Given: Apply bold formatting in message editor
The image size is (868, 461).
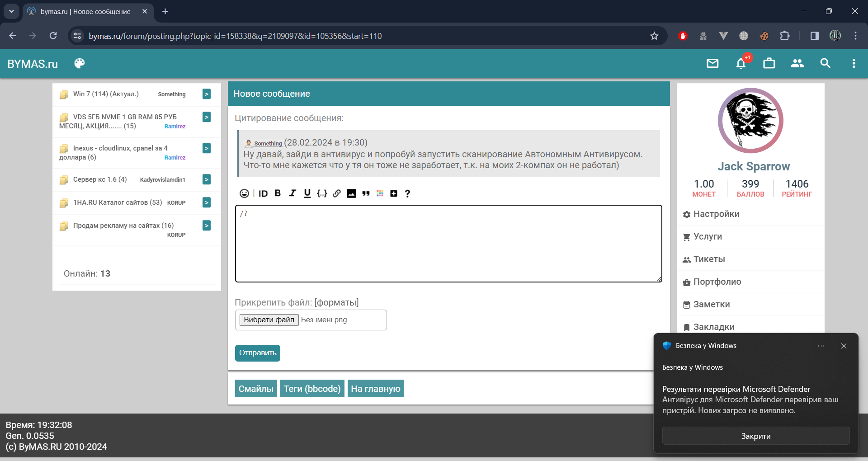Looking at the screenshot, I should (278, 193).
